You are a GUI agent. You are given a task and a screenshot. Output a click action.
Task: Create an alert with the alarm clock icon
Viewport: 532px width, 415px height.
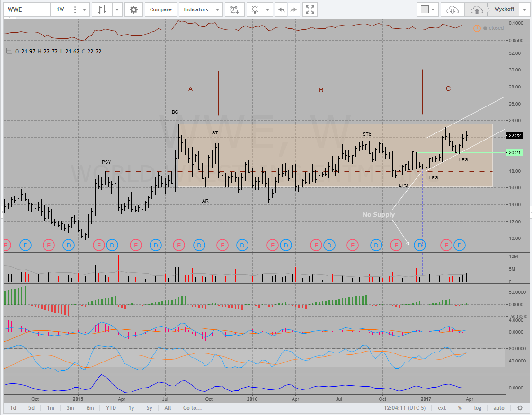[x=234, y=9]
